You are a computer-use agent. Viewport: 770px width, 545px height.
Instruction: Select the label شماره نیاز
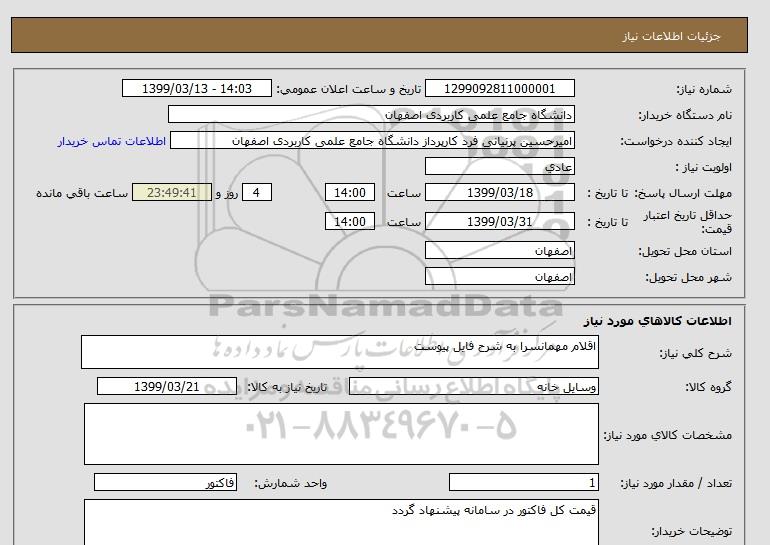tap(704, 89)
